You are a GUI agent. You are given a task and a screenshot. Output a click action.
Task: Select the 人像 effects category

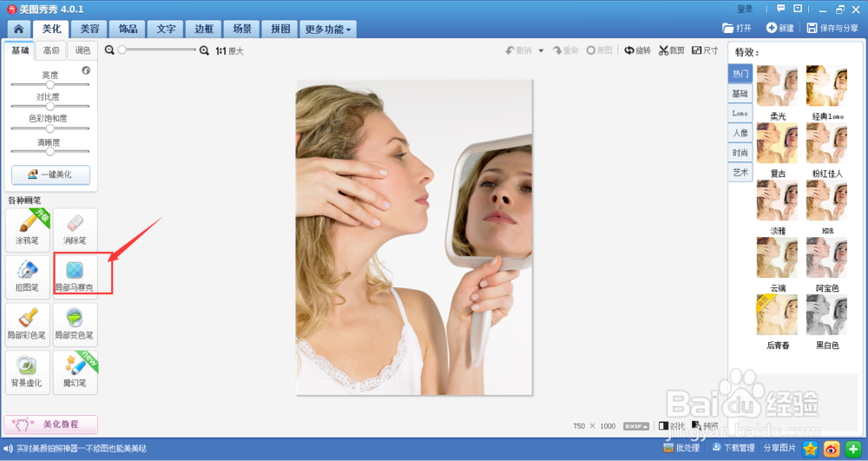(x=740, y=133)
